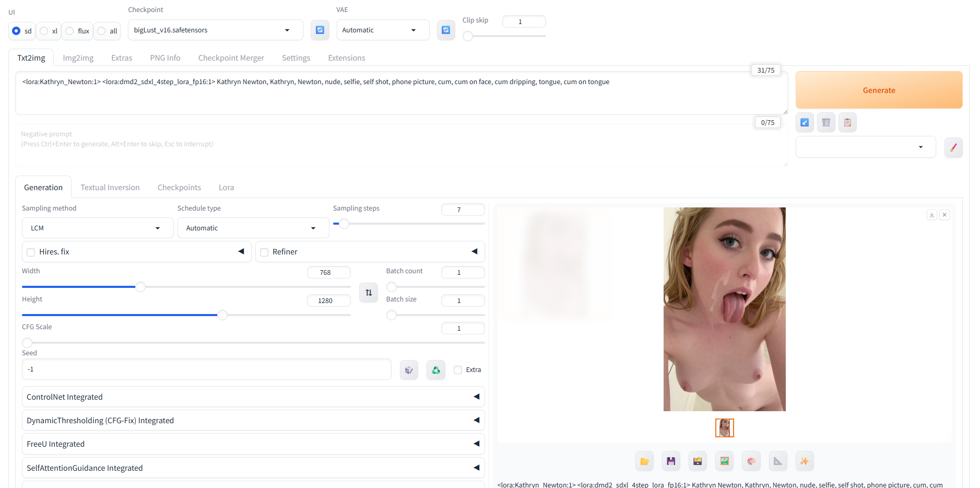
Task: Clear the prompt with the trash icon
Action: [826, 122]
